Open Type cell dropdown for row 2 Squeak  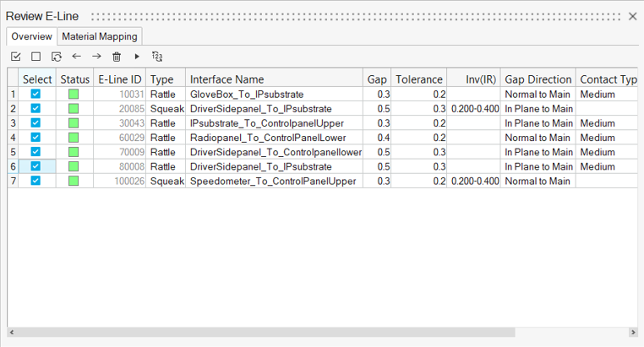pyautogui.click(x=166, y=109)
